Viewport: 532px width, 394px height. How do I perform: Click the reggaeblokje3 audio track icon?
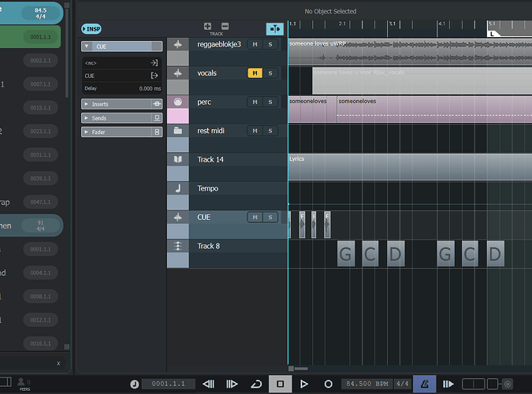tap(178, 44)
